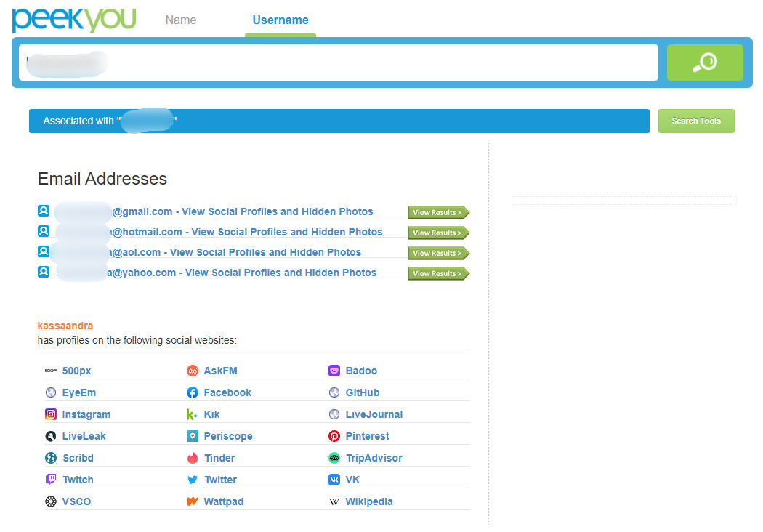763x532 pixels.
Task: Click the Badoo heart icon
Action: pyautogui.click(x=334, y=371)
